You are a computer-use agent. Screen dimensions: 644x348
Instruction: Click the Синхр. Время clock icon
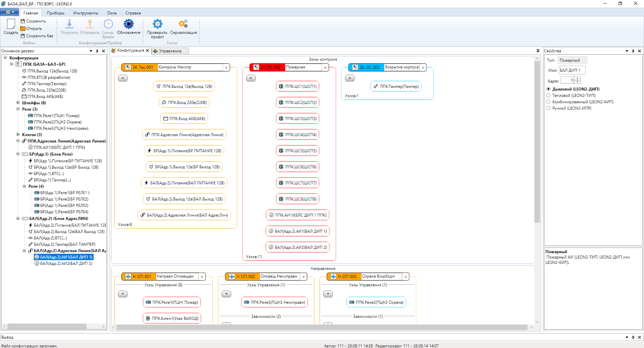pos(108,24)
